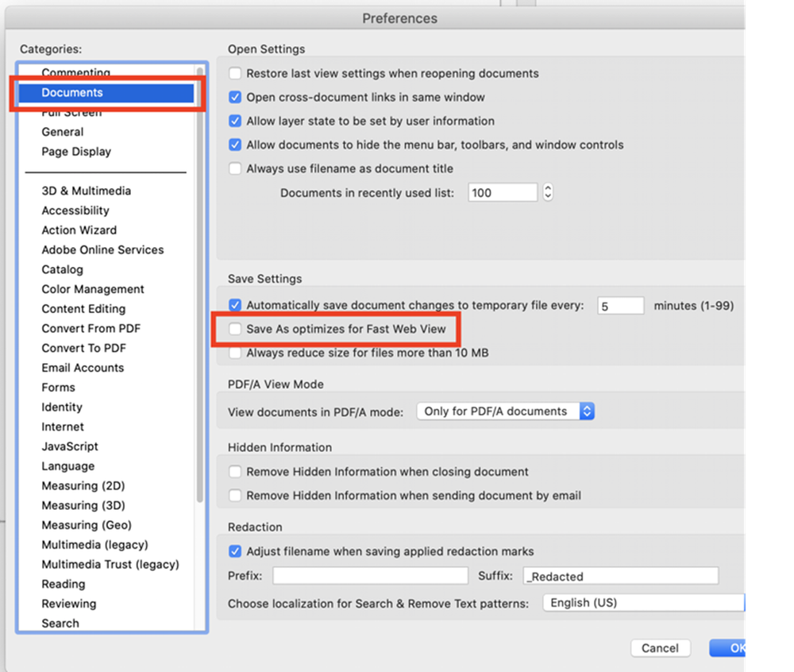This screenshot has width=794, height=672.
Task: Select the Accessibility category
Action: (75, 210)
